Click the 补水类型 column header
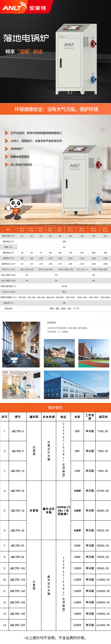This screenshot has height=644, width=111. [49, 417]
